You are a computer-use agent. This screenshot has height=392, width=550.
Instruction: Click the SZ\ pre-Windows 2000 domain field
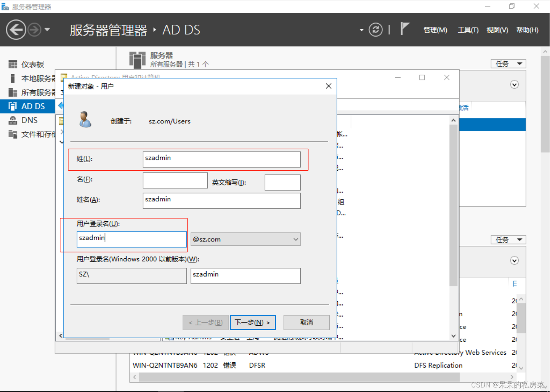(131, 276)
